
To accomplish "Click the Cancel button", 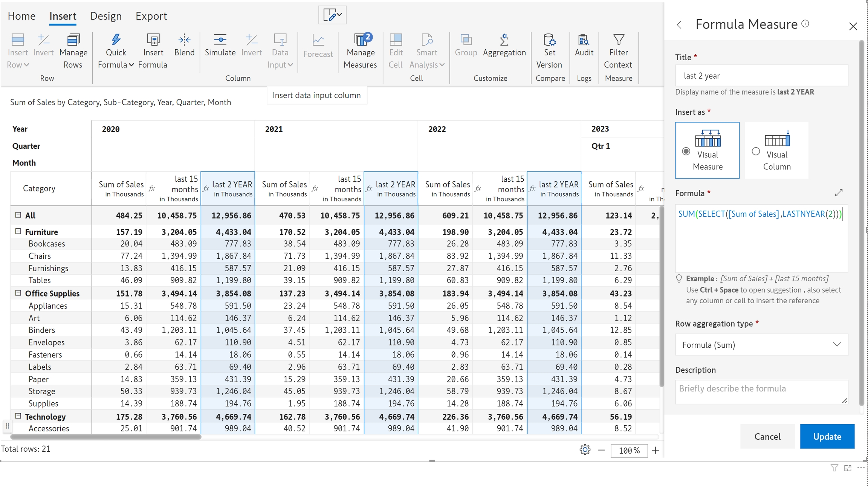I will coord(767,436).
